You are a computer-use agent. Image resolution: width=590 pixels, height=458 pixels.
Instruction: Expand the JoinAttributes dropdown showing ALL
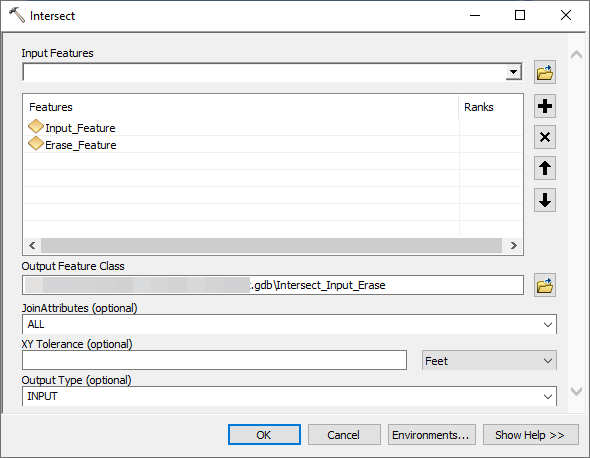547,324
